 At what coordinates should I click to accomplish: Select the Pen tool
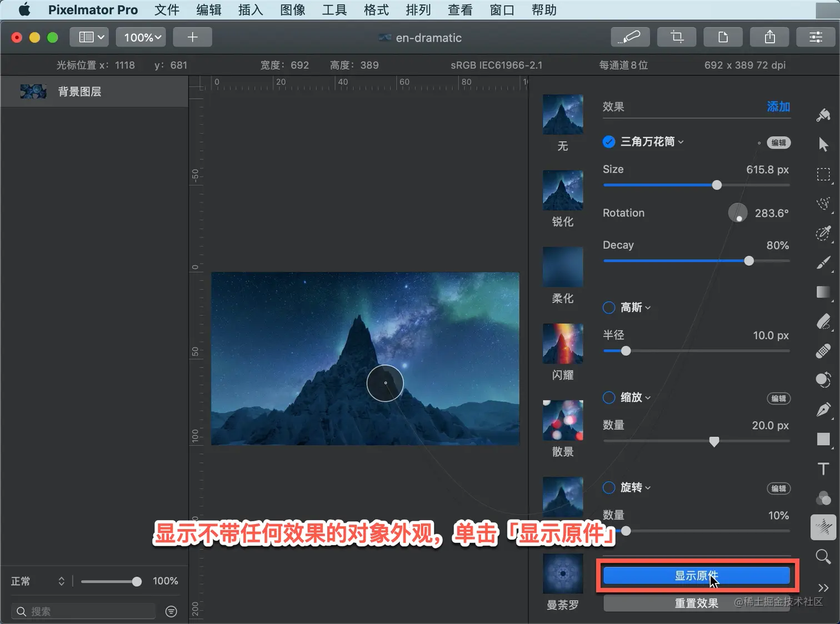[x=823, y=410]
